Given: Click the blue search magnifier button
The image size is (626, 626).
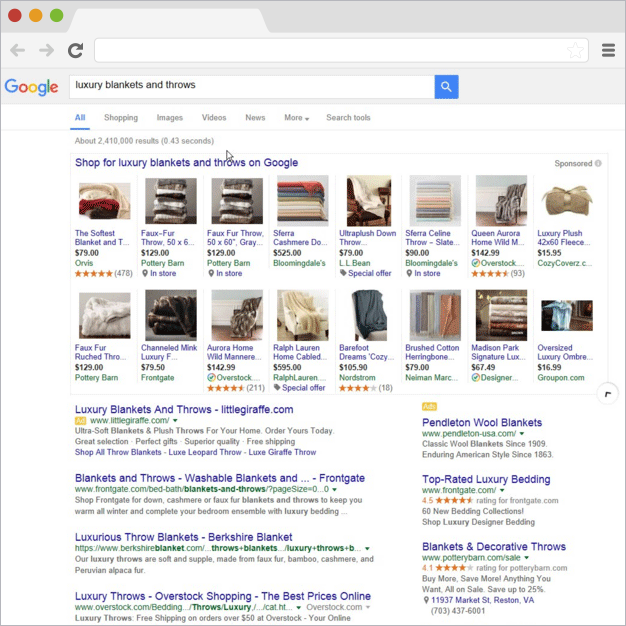Looking at the screenshot, I should click(446, 87).
